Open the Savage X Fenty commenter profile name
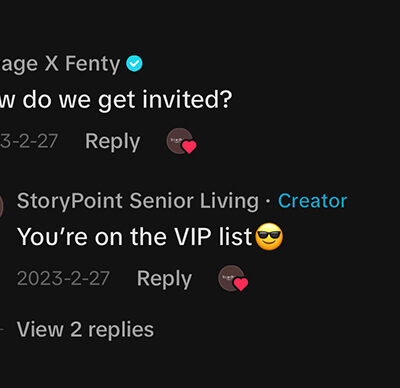The height and width of the screenshot is (388, 400). tap(60, 64)
